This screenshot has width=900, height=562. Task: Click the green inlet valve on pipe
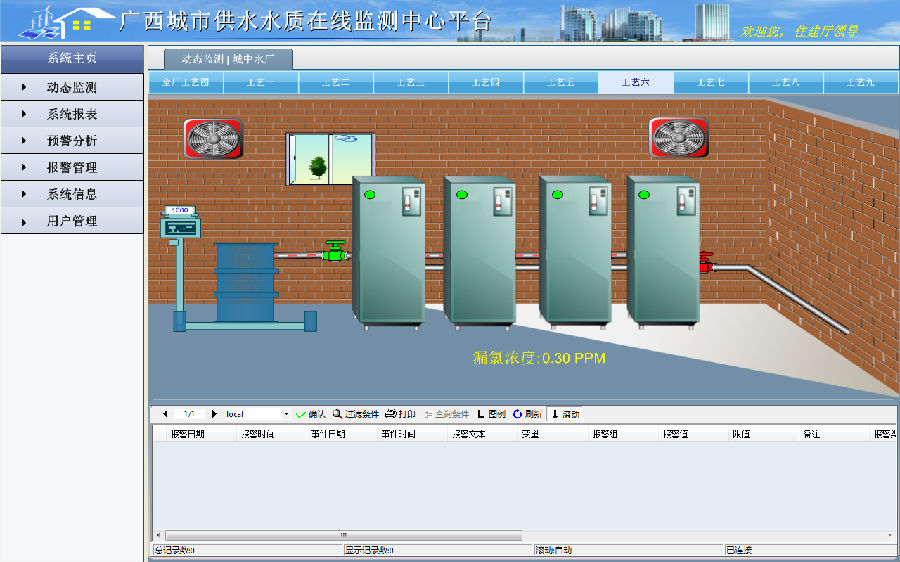[x=334, y=252]
